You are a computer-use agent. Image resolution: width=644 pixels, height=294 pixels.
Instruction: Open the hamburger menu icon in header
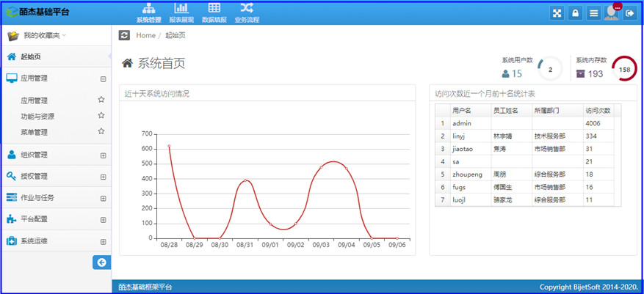pos(593,13)
